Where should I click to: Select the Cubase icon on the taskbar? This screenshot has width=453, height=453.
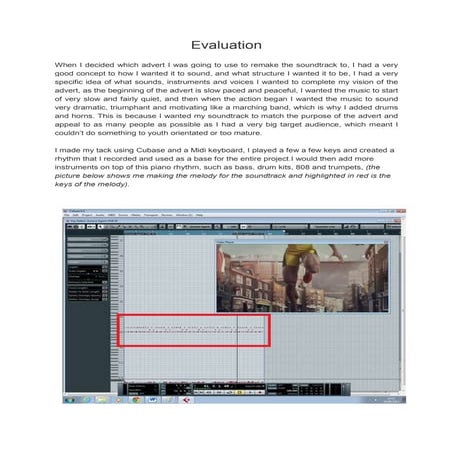[x=186, y=400]
